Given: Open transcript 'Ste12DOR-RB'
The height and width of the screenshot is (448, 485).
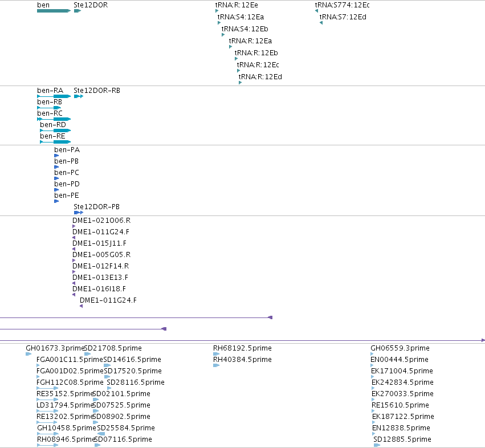Looking at the screenshot, I should pos(97,91).
